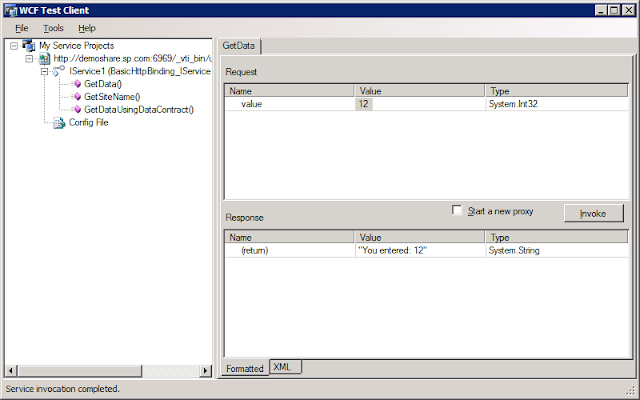640x400 pixels.
Task: Open the Help menu
Action: (87, 28)
